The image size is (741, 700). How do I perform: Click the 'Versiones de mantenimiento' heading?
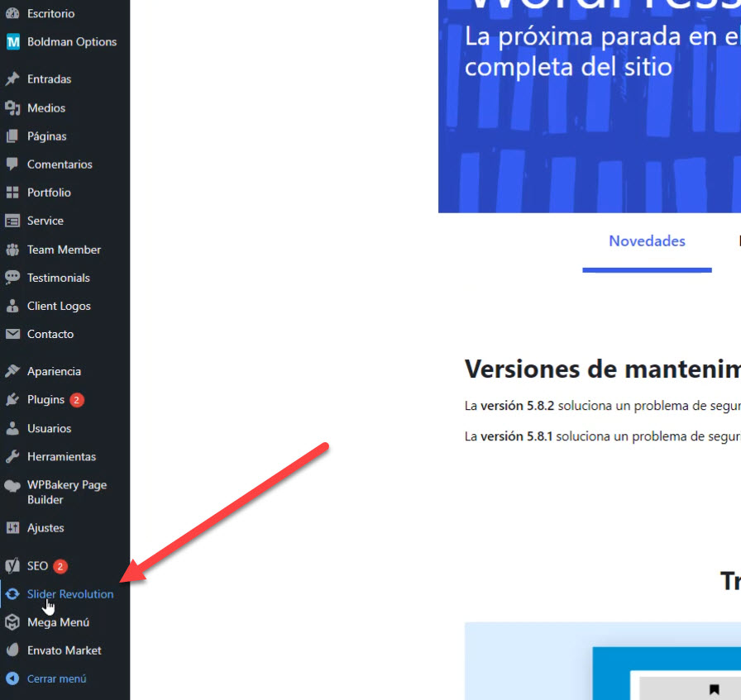603,369
